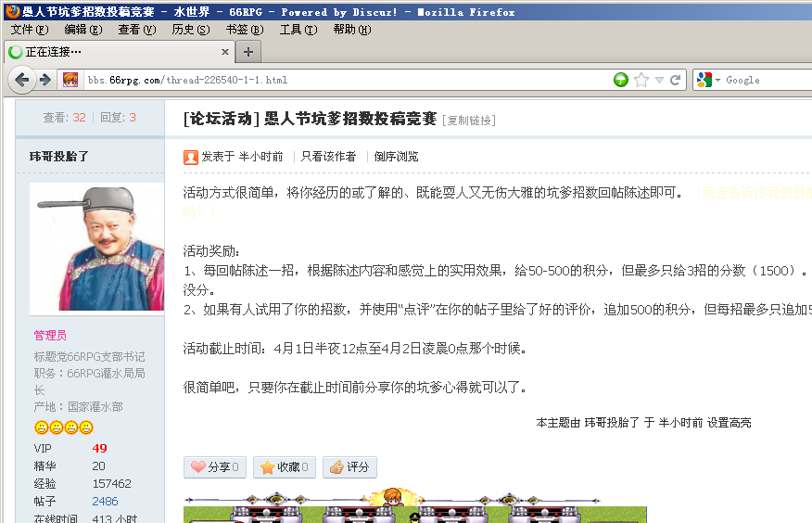Click the 活动截止时间 line of text
Screen dimensions: 812x523
pyautogui.click(x=355, y=349)
